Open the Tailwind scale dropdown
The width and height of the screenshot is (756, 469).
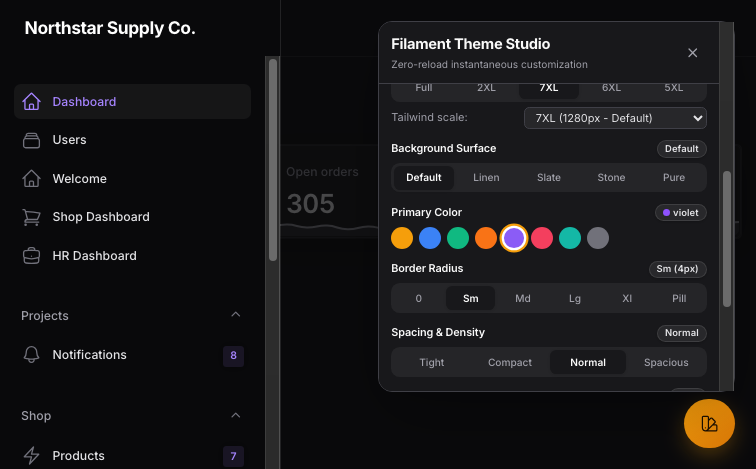pos(615,118)
